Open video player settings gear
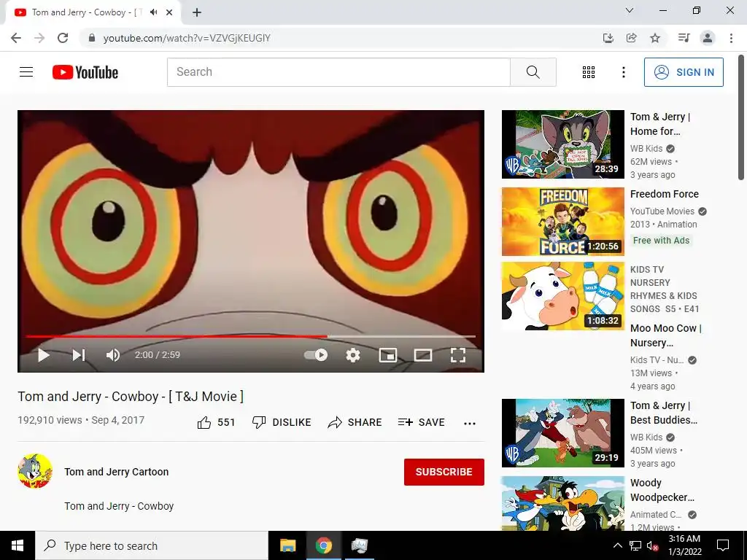This screenshot has width=747, height=560. 353,355
